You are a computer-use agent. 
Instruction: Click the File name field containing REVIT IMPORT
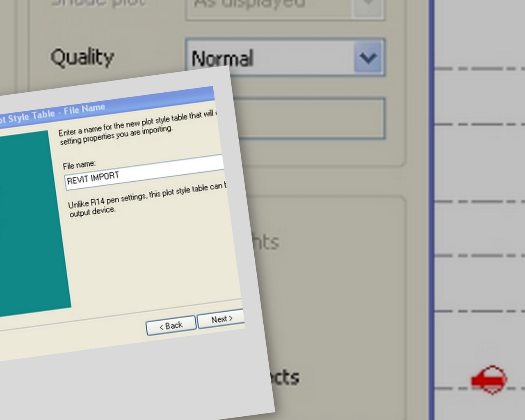pos(144,173)
